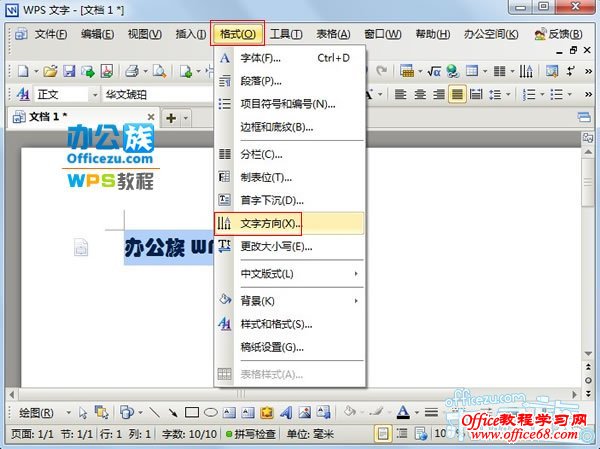The image size is (600, 449).
Task: Toggle 拼写检查 in the status bar
Action: 251,434
